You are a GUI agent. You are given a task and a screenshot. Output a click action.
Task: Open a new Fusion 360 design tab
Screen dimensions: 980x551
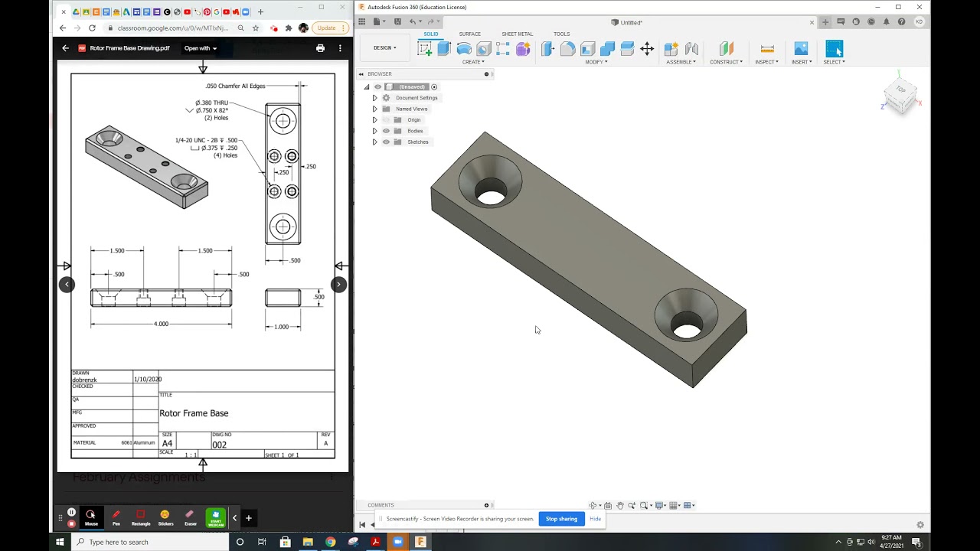825,22
